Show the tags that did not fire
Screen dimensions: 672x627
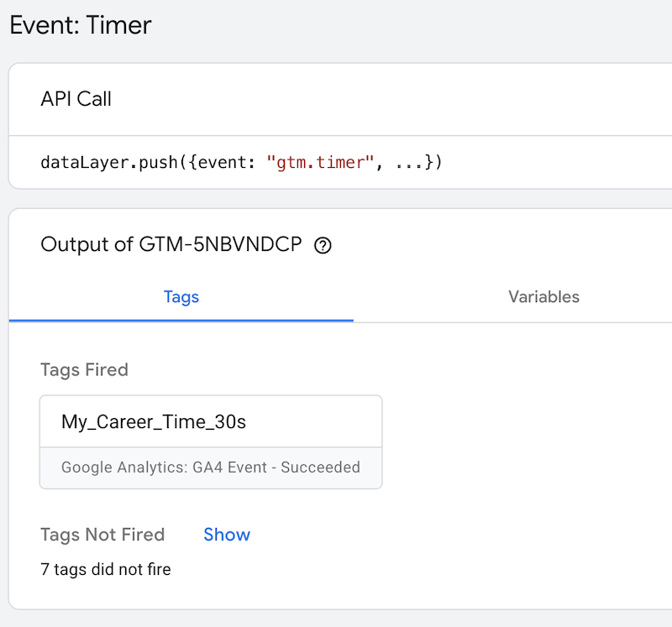click(x=227, y=535)
